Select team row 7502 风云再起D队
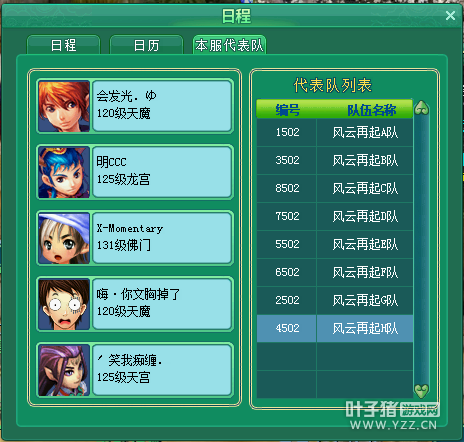This screenshot has width=464, height=442. (335, 216)
